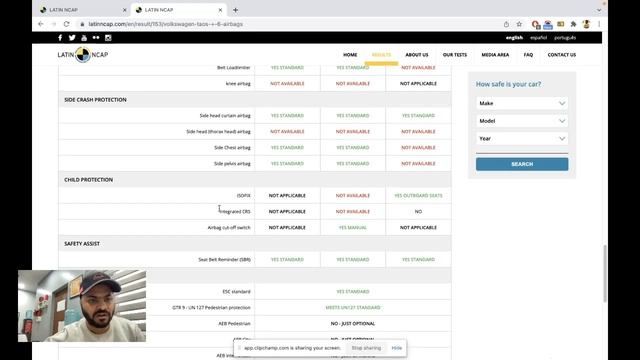The image size is (640, 360).
Task: Click the SEARCH button
Action: coord(522,164)
